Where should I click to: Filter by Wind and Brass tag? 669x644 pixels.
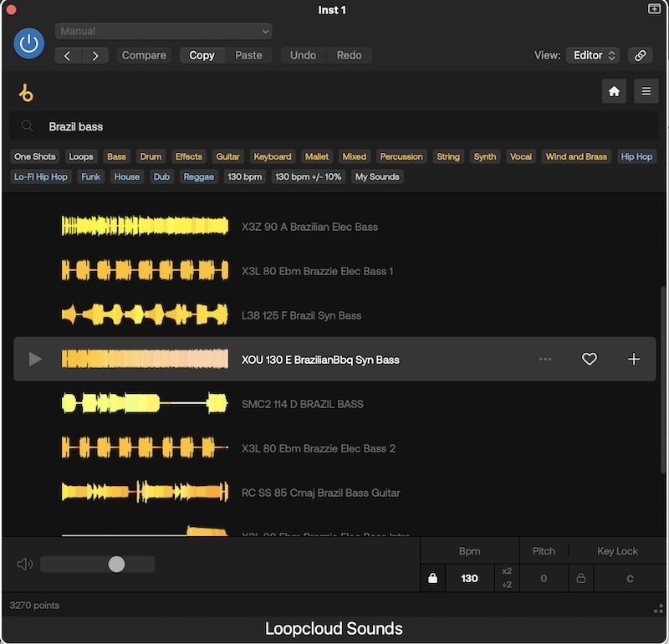(x=576, y=156)
